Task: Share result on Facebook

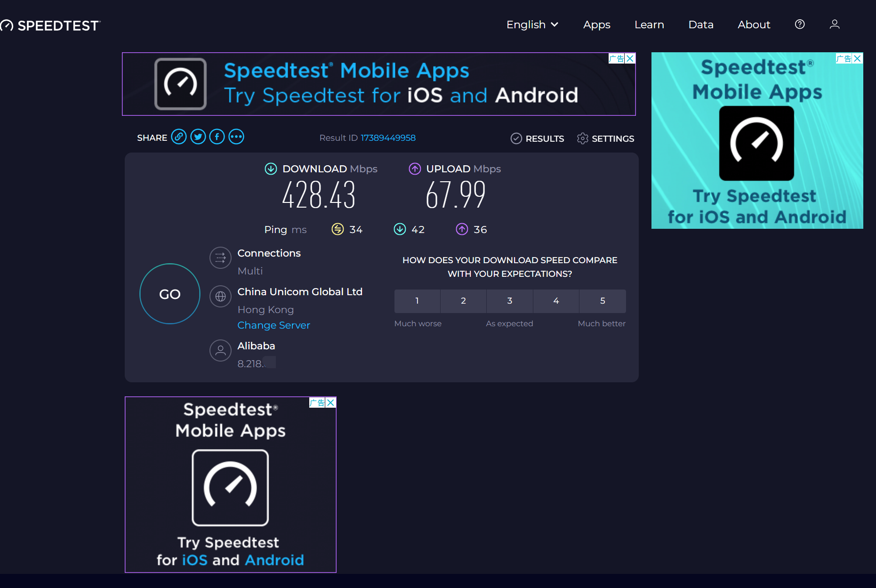Action: pyautogui.click(x=217, y=137)
